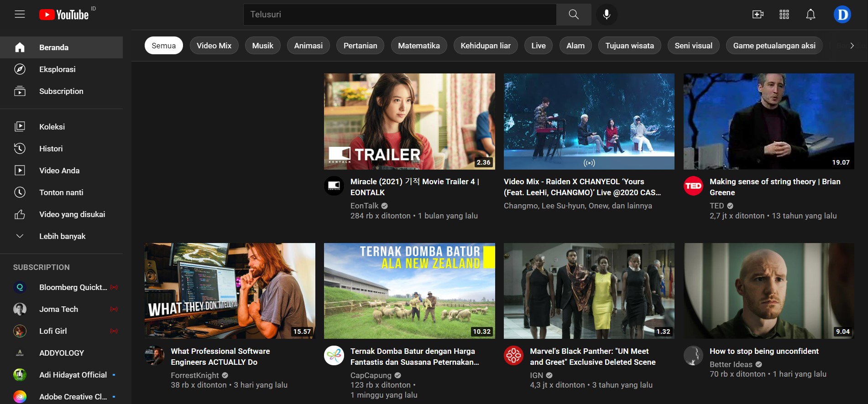868x404 pixels.
Task: Open Ternak Domba Batur video title
Action: [x=415, y=357]
